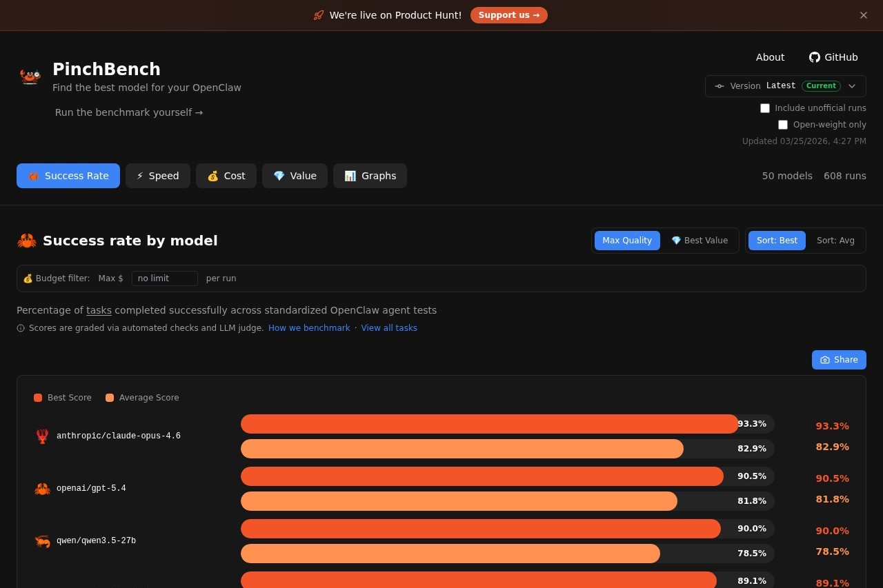Check the Open-weight only option
883x588 pixels.
(782, 125)
